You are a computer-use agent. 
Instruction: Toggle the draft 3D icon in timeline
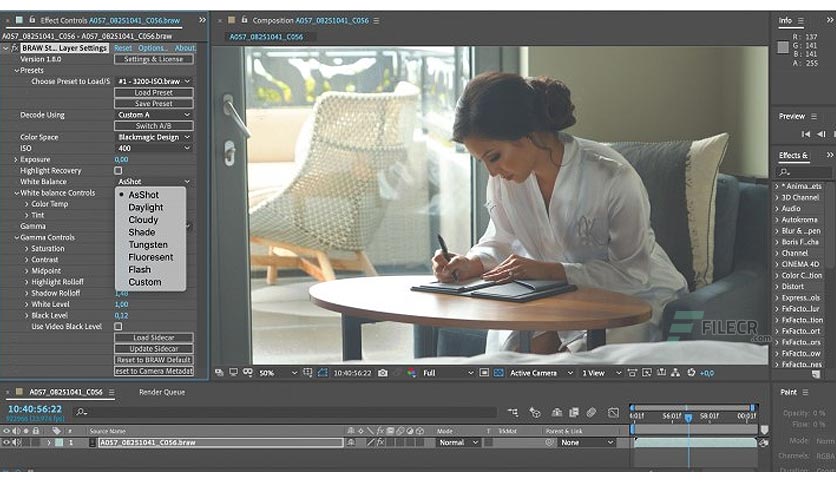535,412
